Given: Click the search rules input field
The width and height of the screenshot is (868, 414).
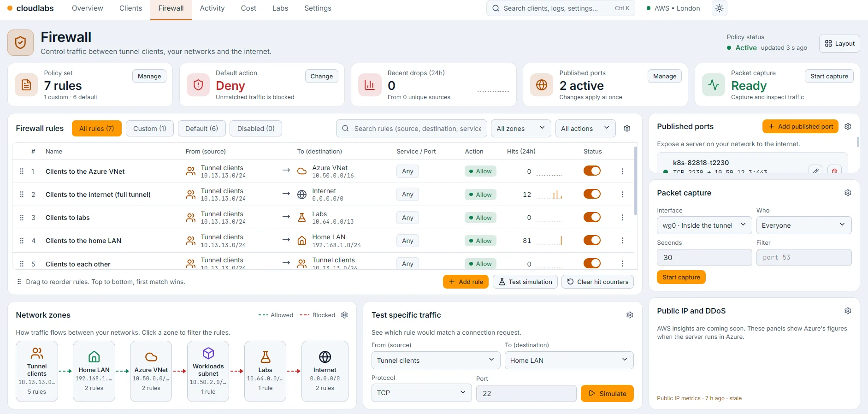Looking at the screenshot, I should [x=412, y=129].
